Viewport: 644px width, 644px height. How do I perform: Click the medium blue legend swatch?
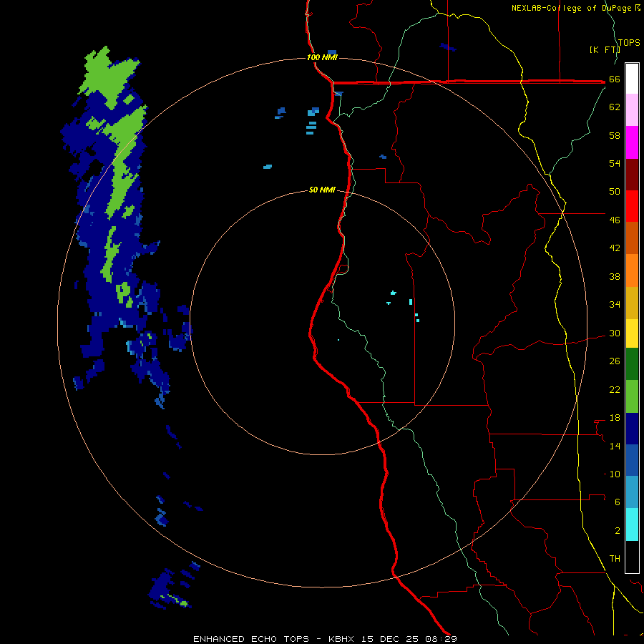coord(632,460)
